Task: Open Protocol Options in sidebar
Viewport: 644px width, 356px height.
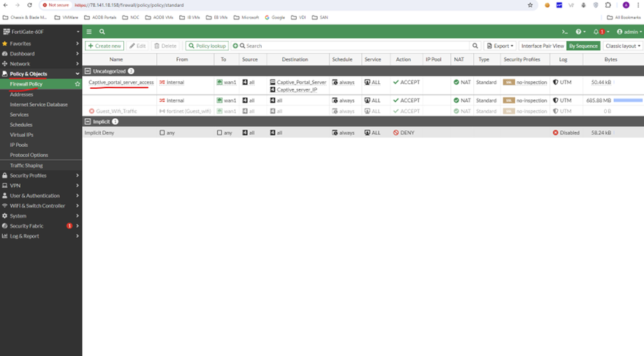Action: (x=29, y=155)
